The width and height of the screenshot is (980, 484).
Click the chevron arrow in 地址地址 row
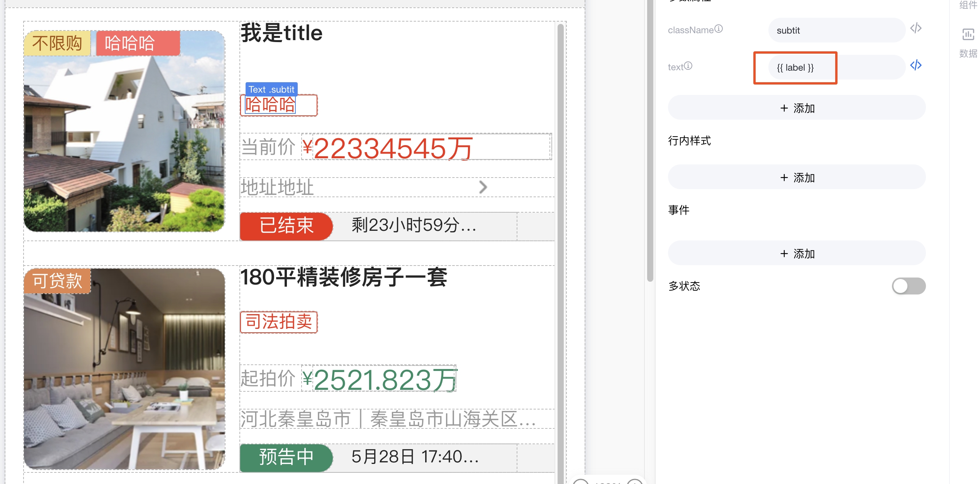click(483, 187)
